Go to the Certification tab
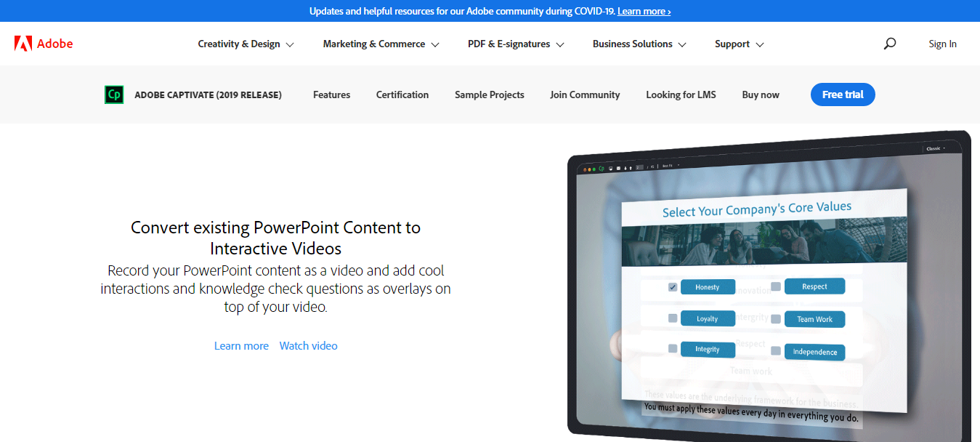Viewport: 980px width, 442px height. [x=402, y=95]
